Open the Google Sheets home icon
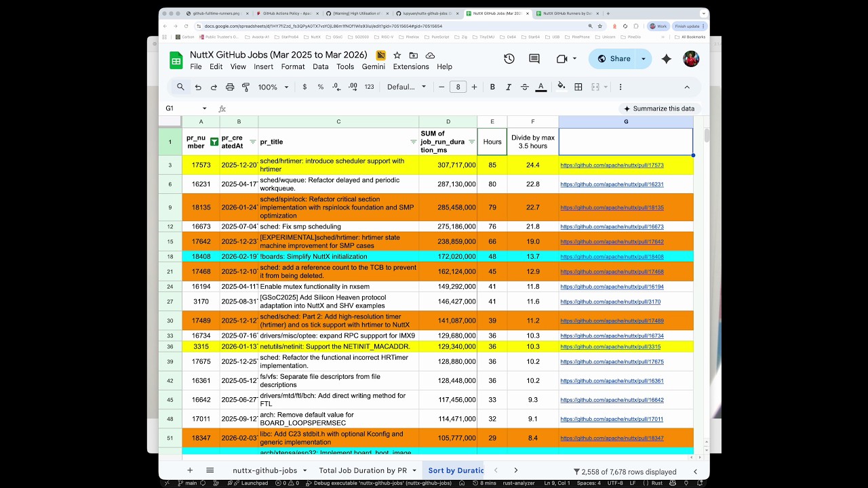868x488 pixels. 176,60
